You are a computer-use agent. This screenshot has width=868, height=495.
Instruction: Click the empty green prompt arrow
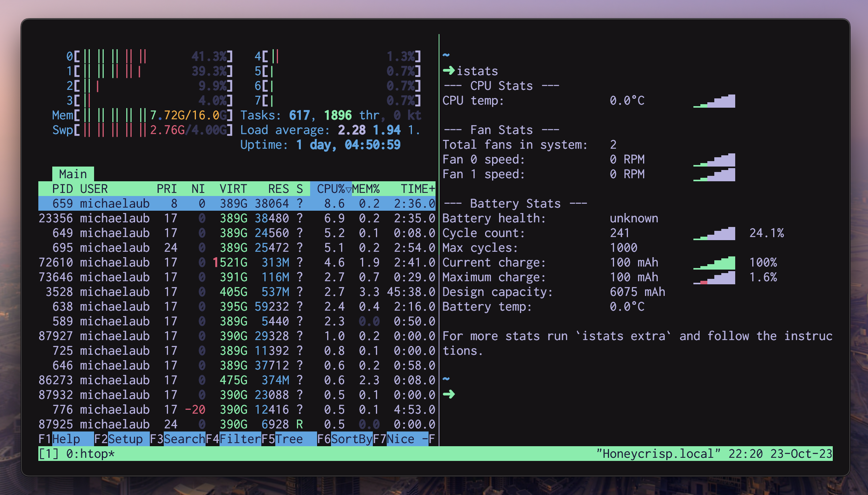449,394
